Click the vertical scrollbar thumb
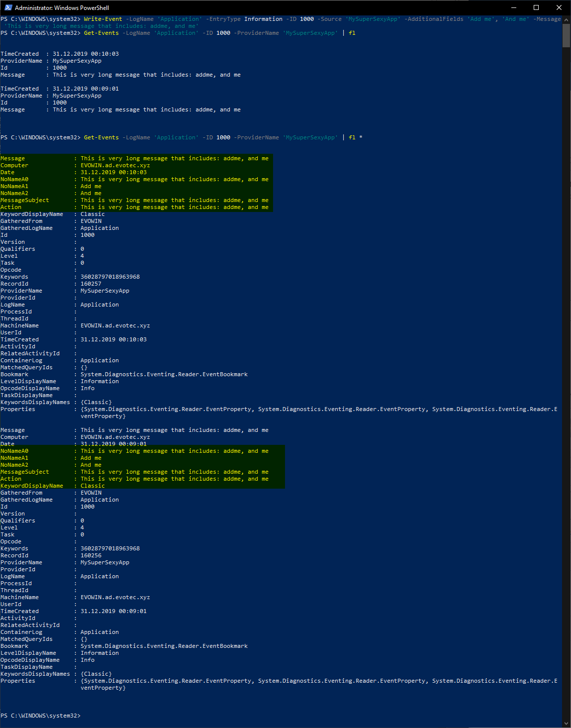The width and height of the screenshot is (571, 728). 566,35
